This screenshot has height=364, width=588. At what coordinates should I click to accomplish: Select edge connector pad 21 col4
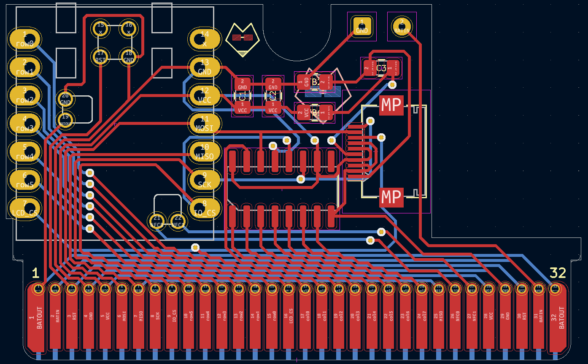click(372, 317)
